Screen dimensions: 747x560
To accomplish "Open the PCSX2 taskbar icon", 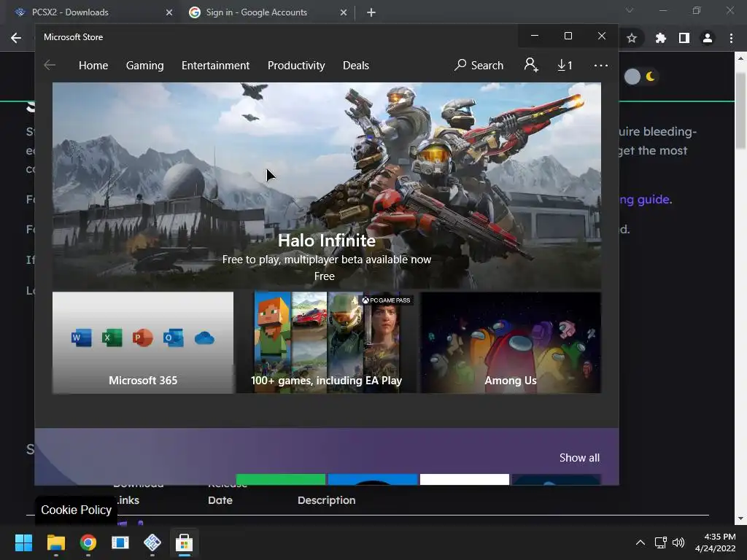I will 152,542.
